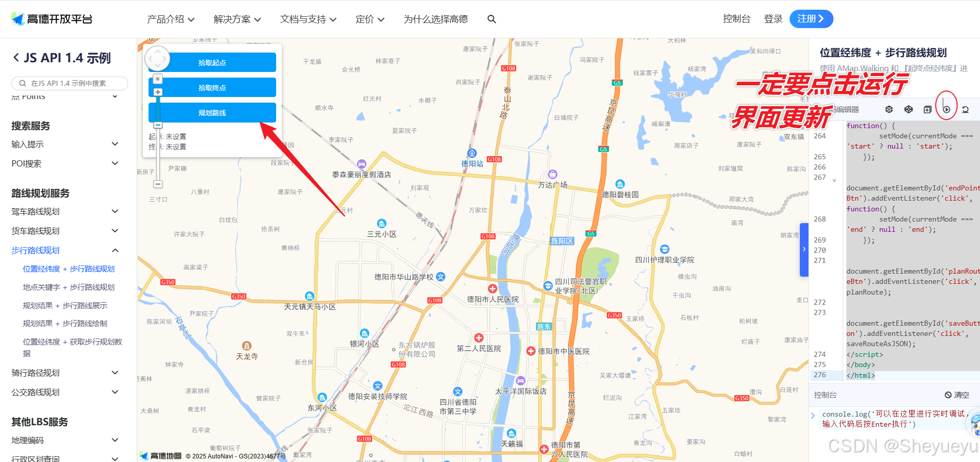Image resolution: width=980 pixels, height=462 pixels.
Task: Open the 定价 dropdown menu
Action: click(370, 19)
